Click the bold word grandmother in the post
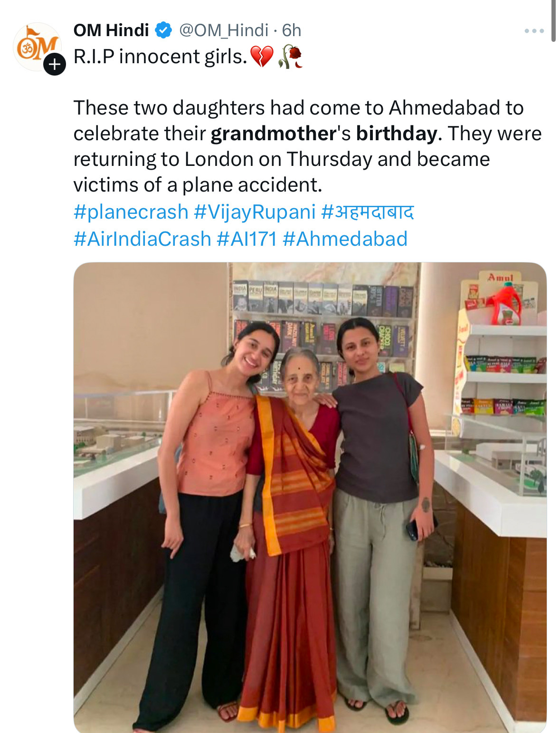The width and height of the screenshot is (560, 733). click(274, 134)
